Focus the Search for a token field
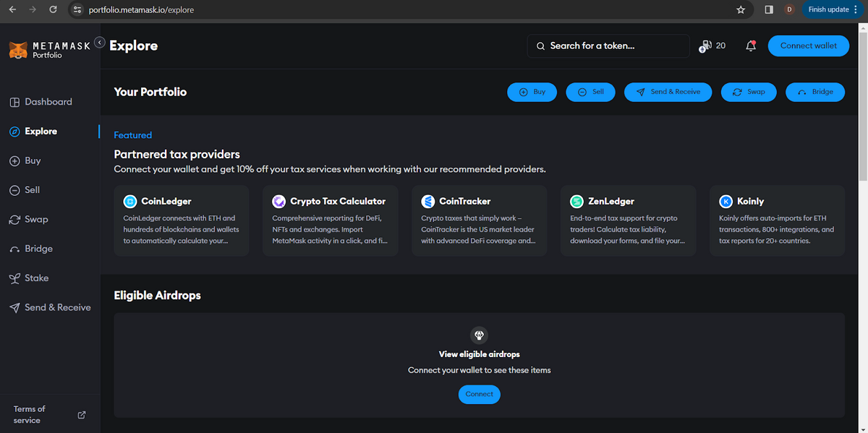This screenshot has width=868, height=433. pyautogui.click(x=608, y=46)
